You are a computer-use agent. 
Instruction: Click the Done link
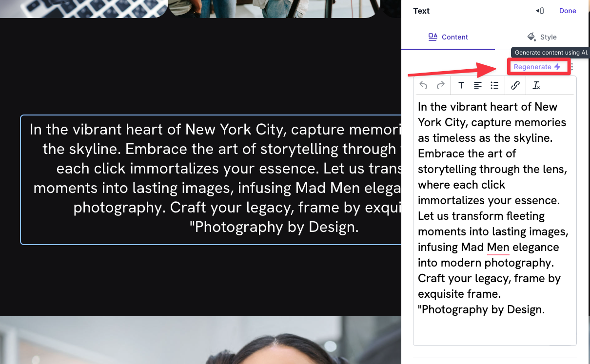point(567,10)
